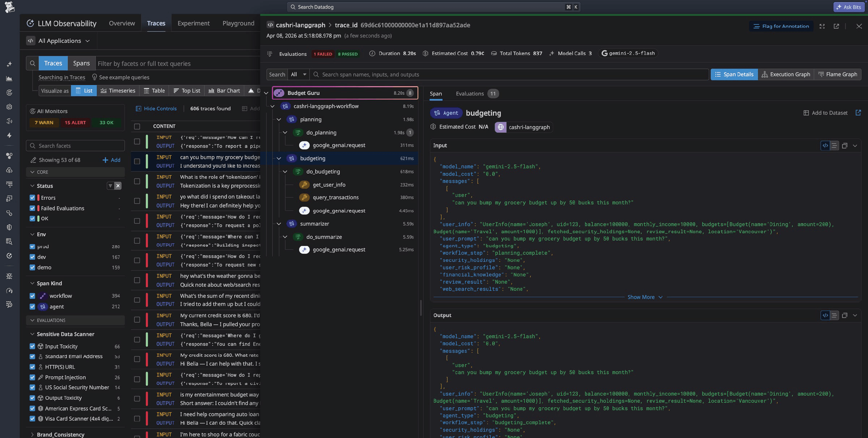Click the query_transactions tool icon
Image resolution: width=868 pixels, height=438 pixels.
tap(304, 197)
